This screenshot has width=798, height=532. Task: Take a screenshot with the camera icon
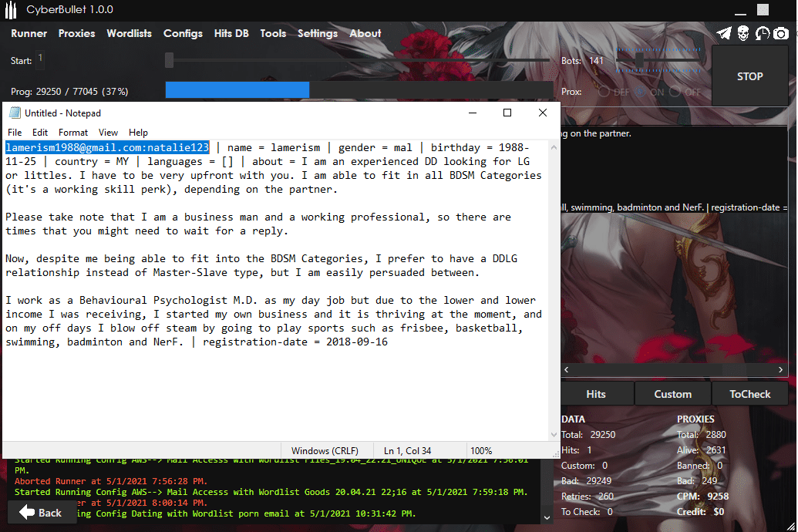click(x=781, y=34)
